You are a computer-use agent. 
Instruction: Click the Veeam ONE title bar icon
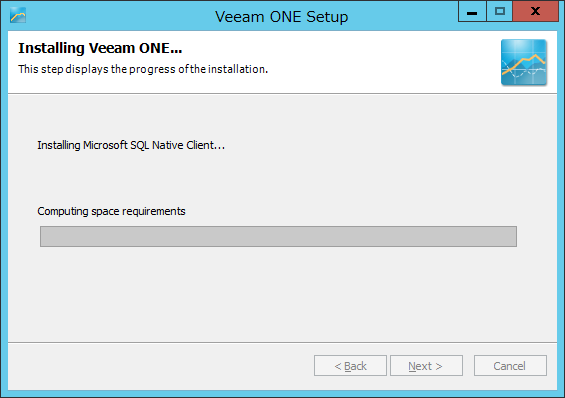(x=18, y=15)
